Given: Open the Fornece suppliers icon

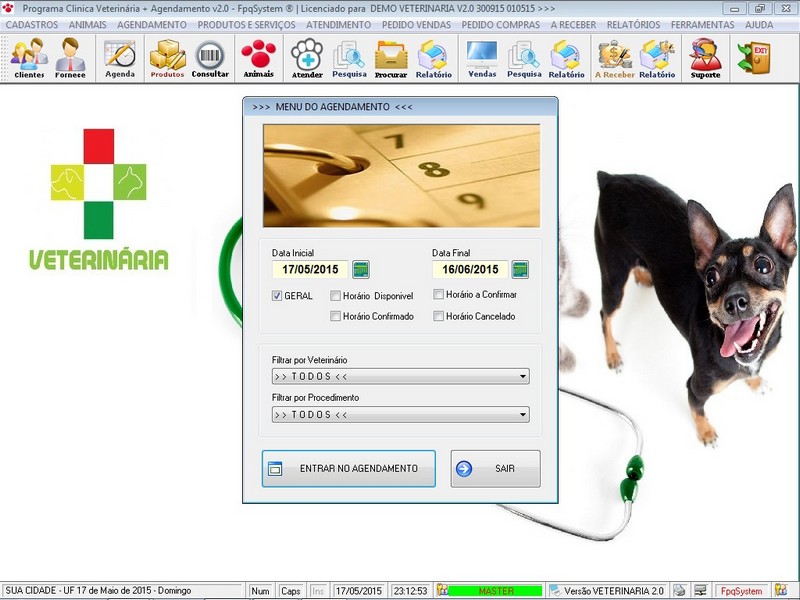Looking at the screenshot, I should tap(70, 58).
